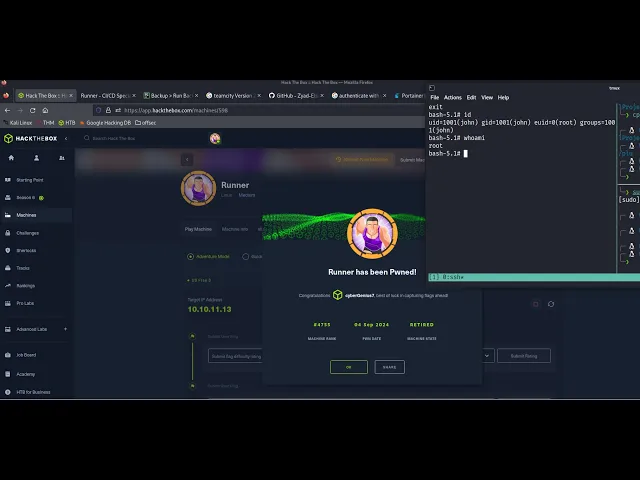Screen dimensions: 640x480
Task: Click the back chevron above Runner
Action: pos(187,160)
